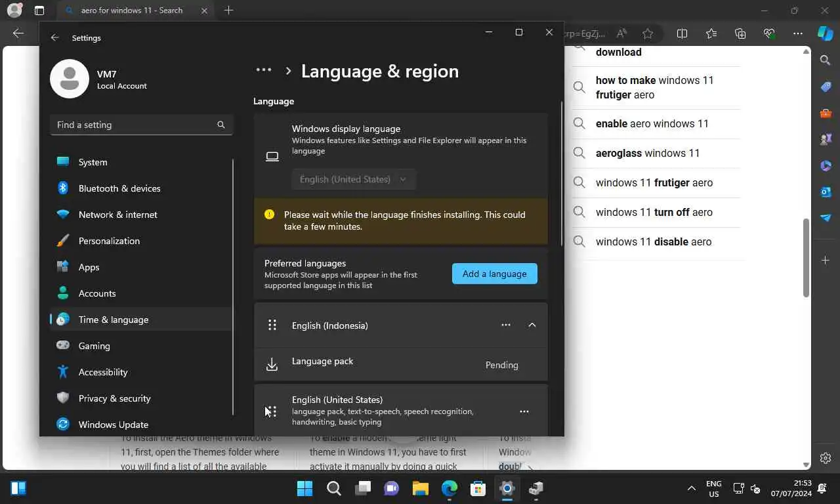Open Bluetooth & devices category
The height and width of the screenshot is (504, 840).
point(141,188)
